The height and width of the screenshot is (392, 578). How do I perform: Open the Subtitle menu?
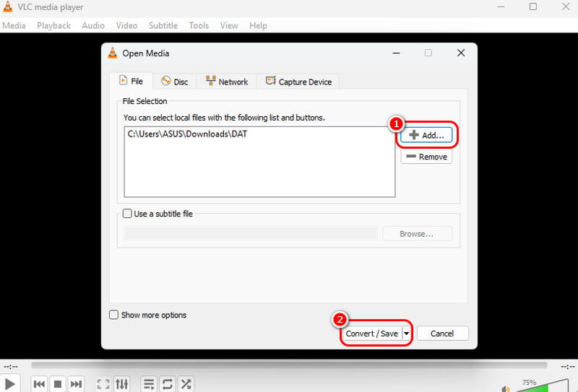163,25
